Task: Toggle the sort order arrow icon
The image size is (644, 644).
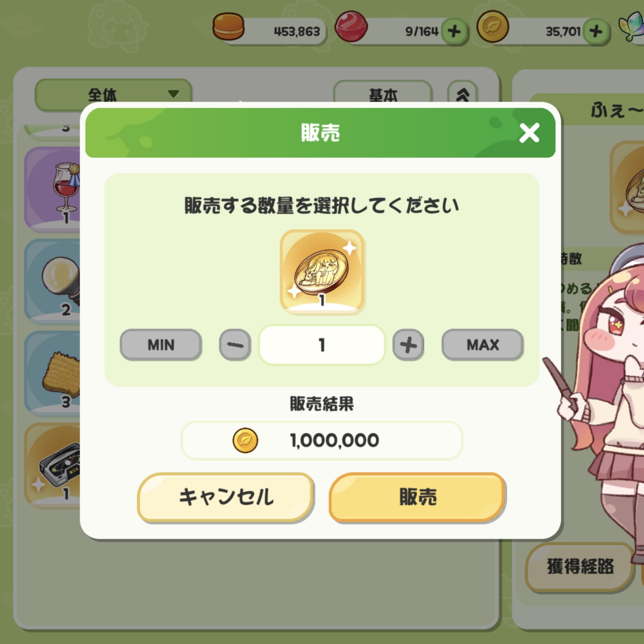Action: click(x=462, y=92)
